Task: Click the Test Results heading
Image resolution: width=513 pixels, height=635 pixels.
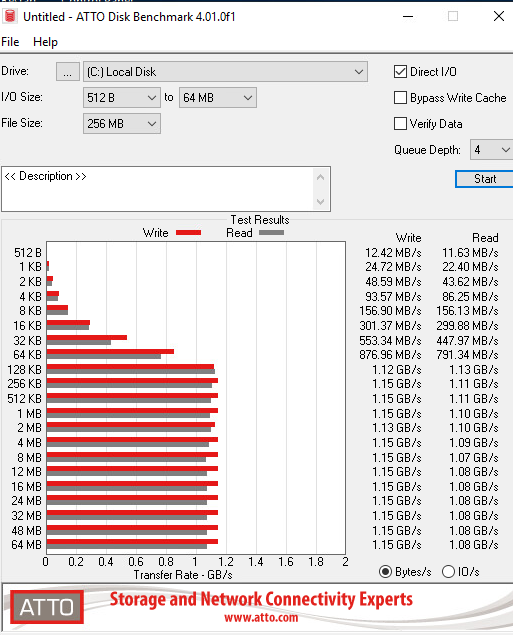Action: 260,220
